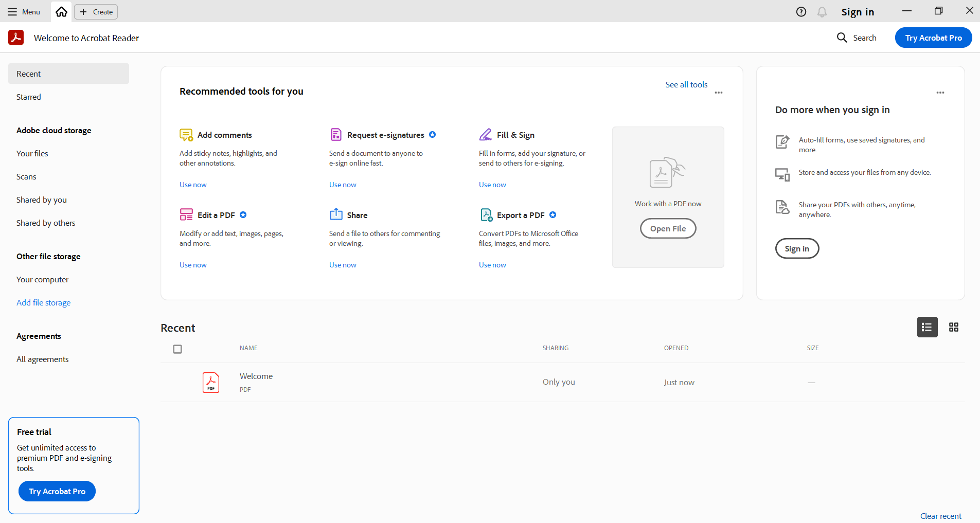Click the Work with a PDF illustration
The image size is (980, 523).
(667, 173)
